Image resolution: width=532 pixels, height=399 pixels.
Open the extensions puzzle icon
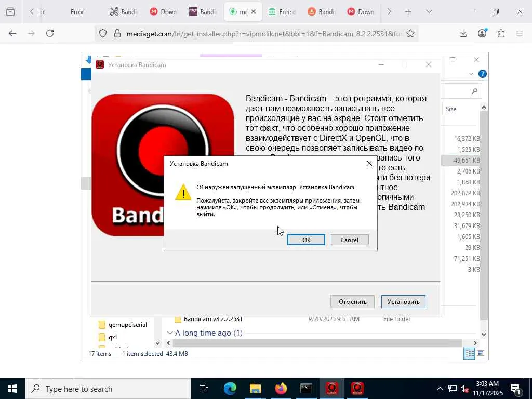tap(501, 33)
